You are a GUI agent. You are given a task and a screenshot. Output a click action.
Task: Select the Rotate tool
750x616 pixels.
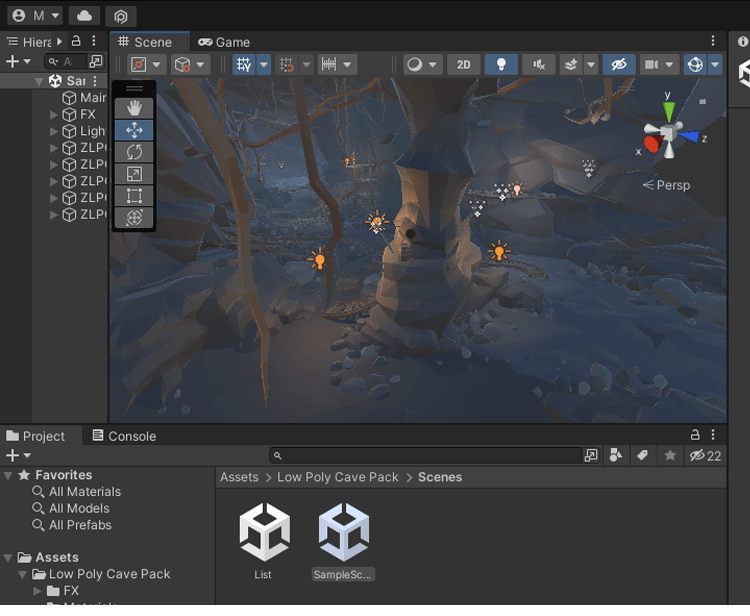pyautogui.click(x=134, y=152)
